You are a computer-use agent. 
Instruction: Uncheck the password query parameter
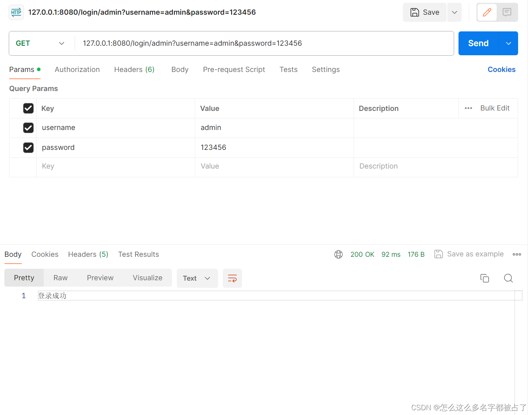[28, 147]
